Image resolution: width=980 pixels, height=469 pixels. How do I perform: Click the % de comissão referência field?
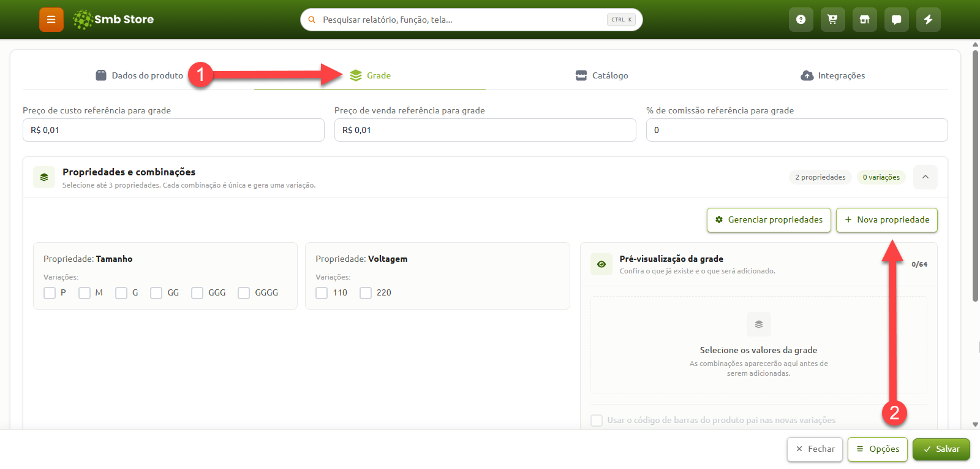coord(797,130)
